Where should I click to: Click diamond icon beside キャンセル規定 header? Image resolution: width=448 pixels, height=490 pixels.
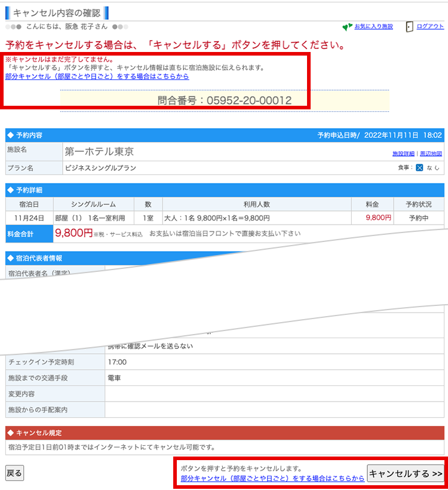pyautogui.click(x=10, y=433)
